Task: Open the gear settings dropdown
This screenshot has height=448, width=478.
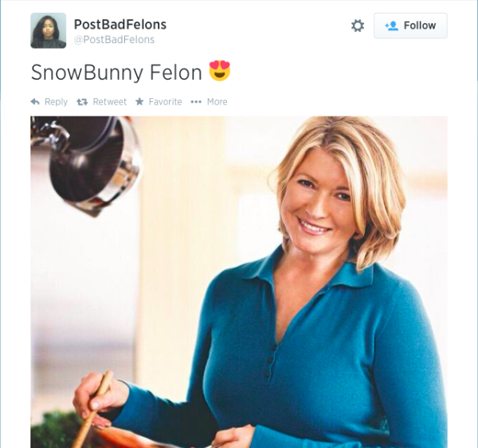Action: [x=358, y=26]
